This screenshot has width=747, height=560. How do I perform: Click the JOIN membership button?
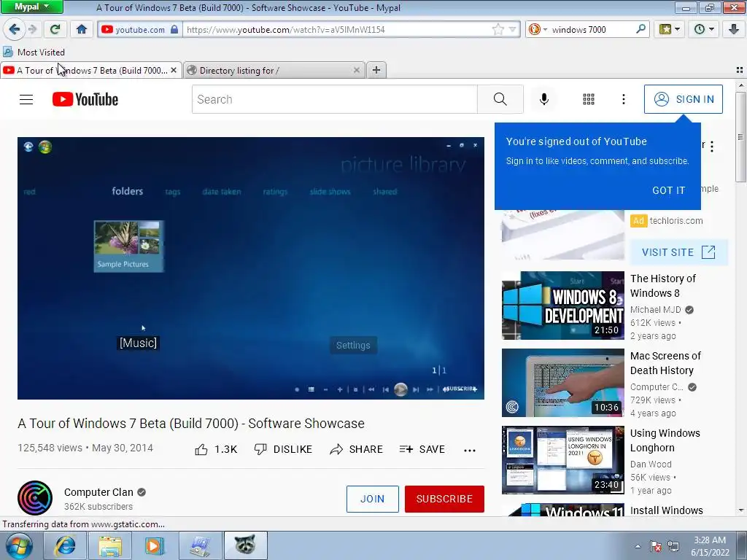click(x=373, y=499)
